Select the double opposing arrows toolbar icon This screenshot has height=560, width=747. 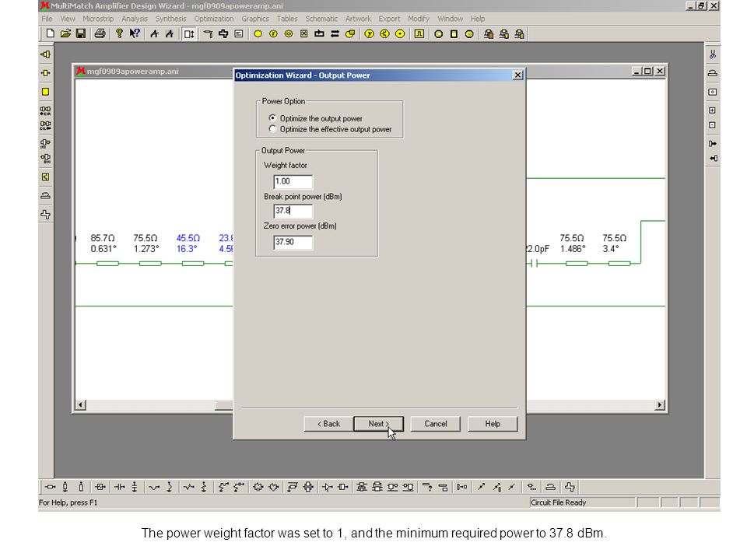[x=335, y=33]
